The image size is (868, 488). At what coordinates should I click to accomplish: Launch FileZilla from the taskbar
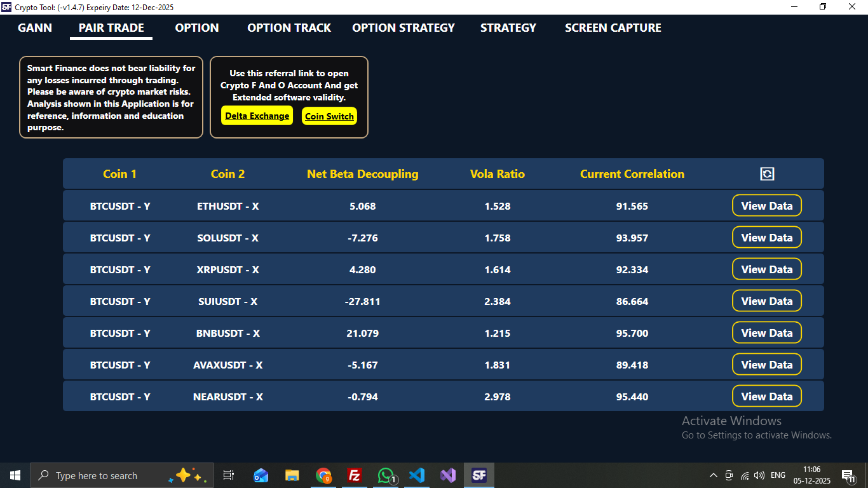(355, 475)
